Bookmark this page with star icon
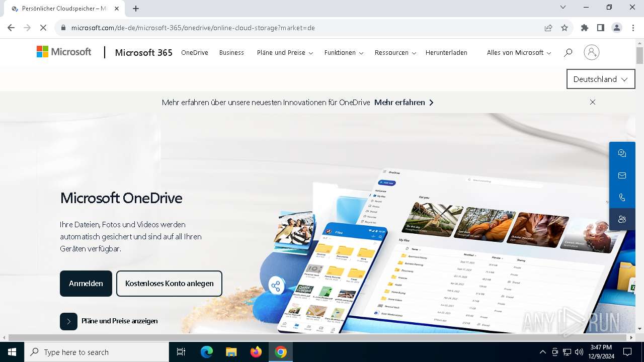Image resolution: width=644 pixels, height=362 pixels. click(565, 28)
